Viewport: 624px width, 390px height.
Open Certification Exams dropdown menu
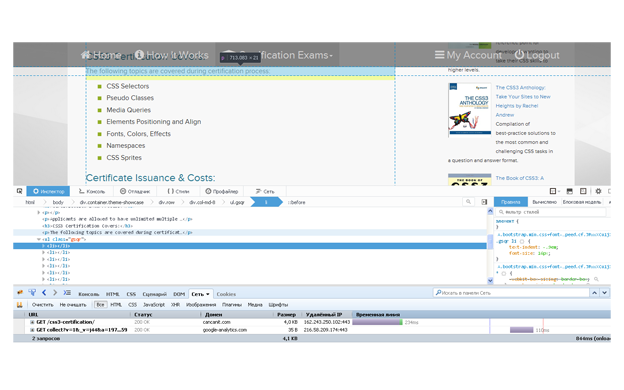(x=277, y=55)
